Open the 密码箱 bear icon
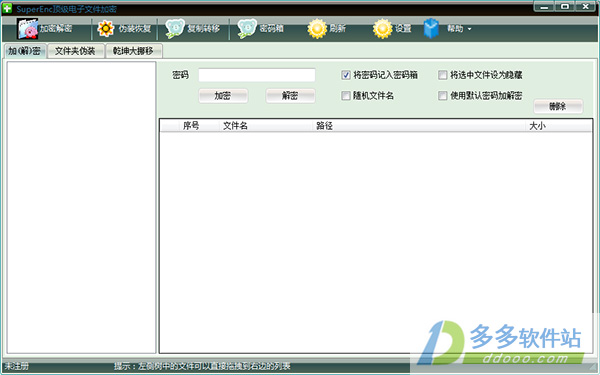The image size is (600, 375). pos(247,29)
